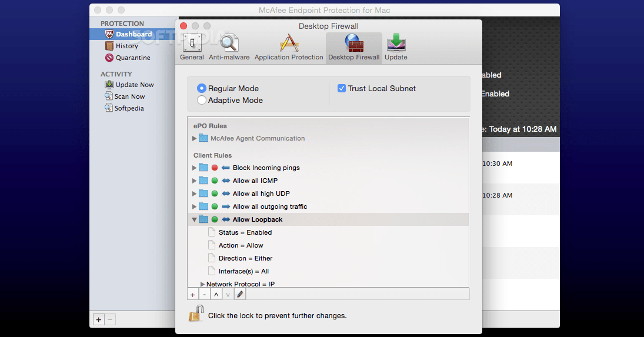Select Direction = Either text

pyautogui.click(x=246, y=258)
